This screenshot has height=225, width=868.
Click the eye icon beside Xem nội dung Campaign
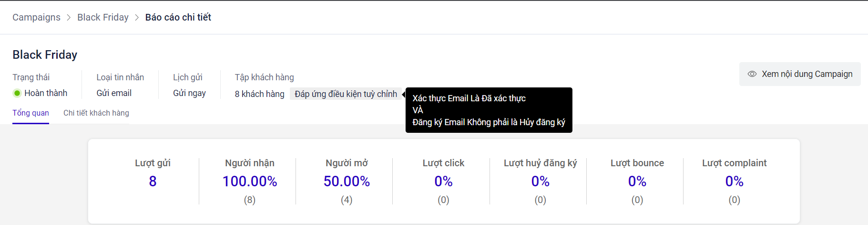[x=752, y=74]
